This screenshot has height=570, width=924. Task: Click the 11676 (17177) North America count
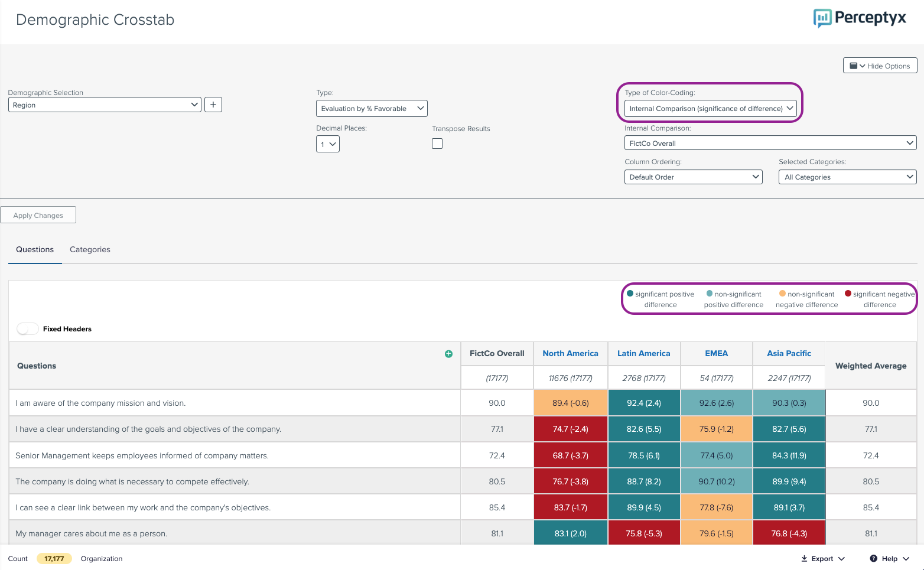pyautogui.click(x=571, y=378)
